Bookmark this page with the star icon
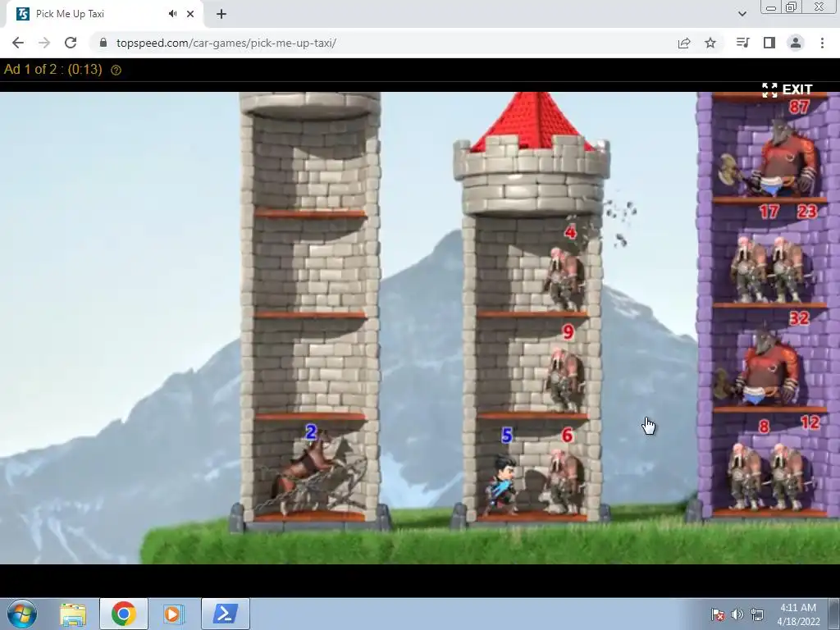840x630 pixels. [710, 43]
